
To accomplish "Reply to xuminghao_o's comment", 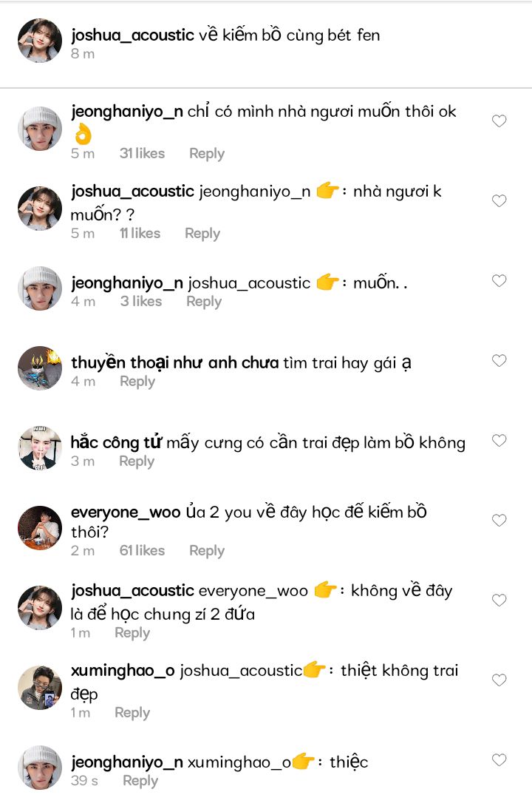I will point(132,713).
